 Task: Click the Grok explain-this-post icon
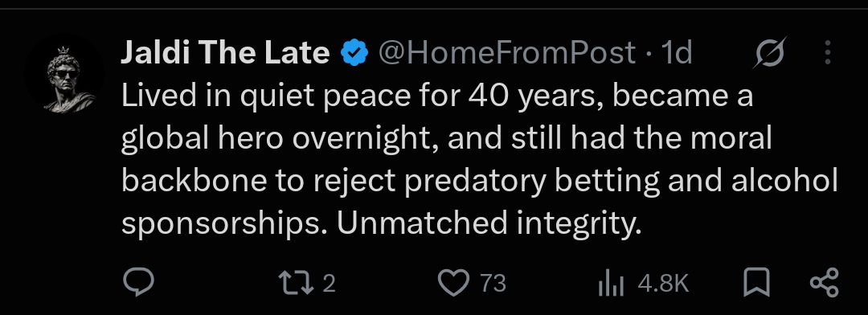769,53
